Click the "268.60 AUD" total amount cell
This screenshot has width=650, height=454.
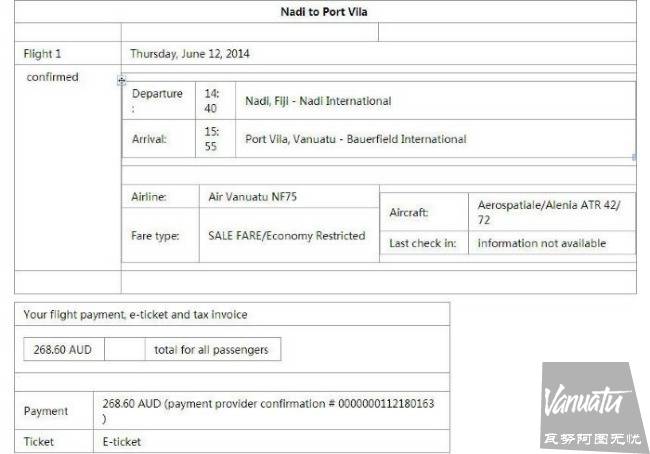tap(62, 350)
